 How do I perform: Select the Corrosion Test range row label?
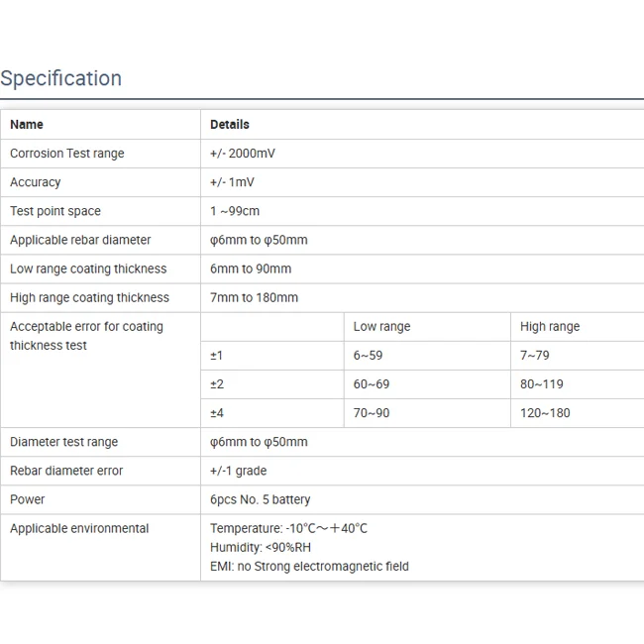(67, 154)
